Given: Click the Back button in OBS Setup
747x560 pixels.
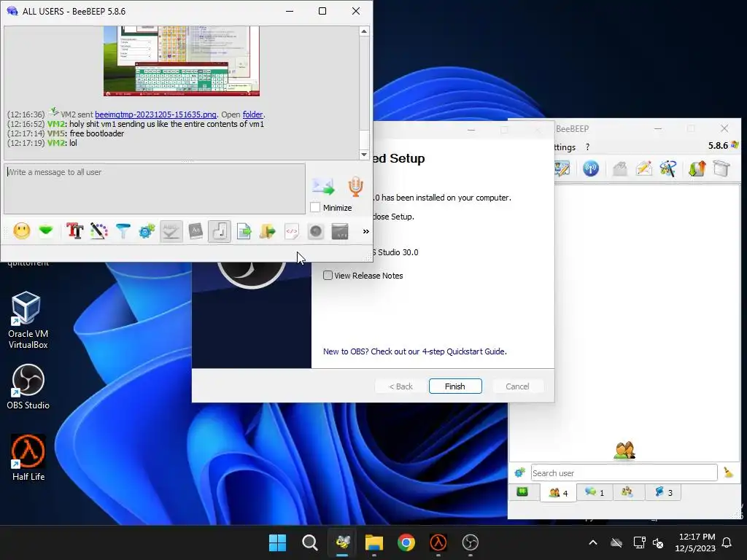Looking at the screenshot, I should pos(400,386).
